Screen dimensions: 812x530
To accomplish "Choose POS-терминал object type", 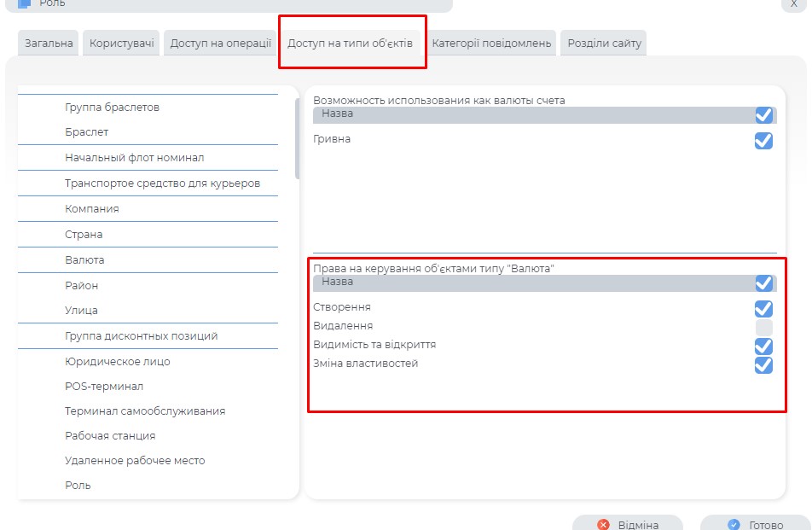I will pyautogui.click(x=104, y=387).
